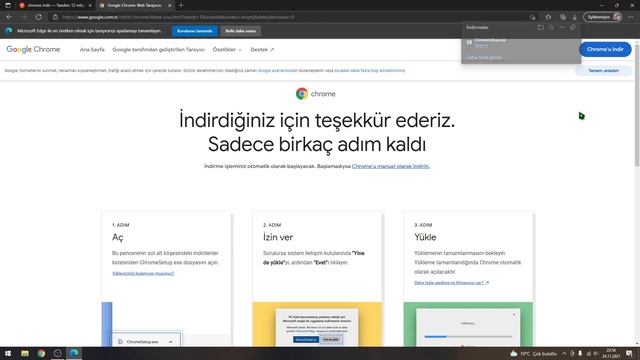Screen dimensions: 640x360
Task: Click the Google Chrome logo in header
Action: tap(33, 49)
